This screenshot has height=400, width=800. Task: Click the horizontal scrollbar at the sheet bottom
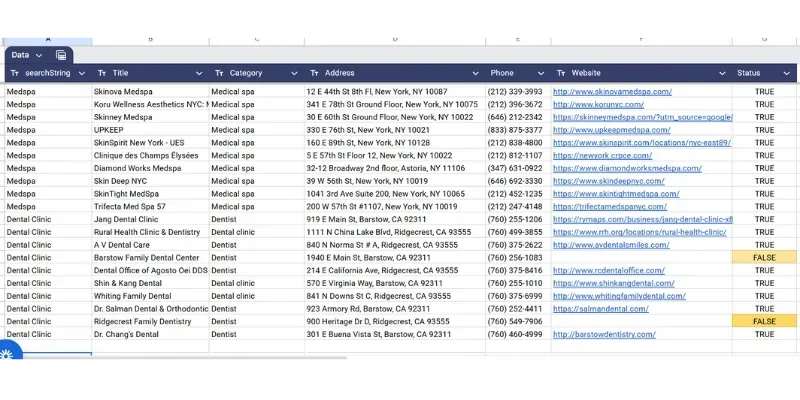click(x=184, y=358)
